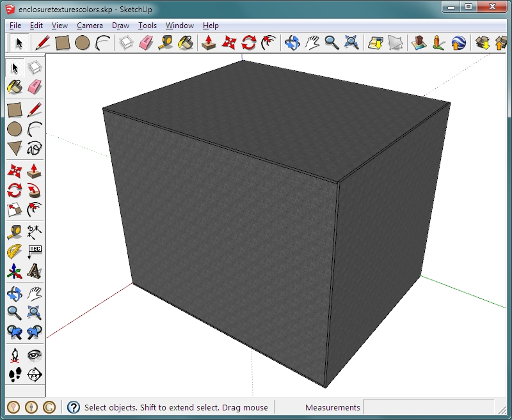Click into the Measurements input box
Image resolution: width=512 pixels, height=420 pixels.
pyautogui.click(x=428, y=407)
